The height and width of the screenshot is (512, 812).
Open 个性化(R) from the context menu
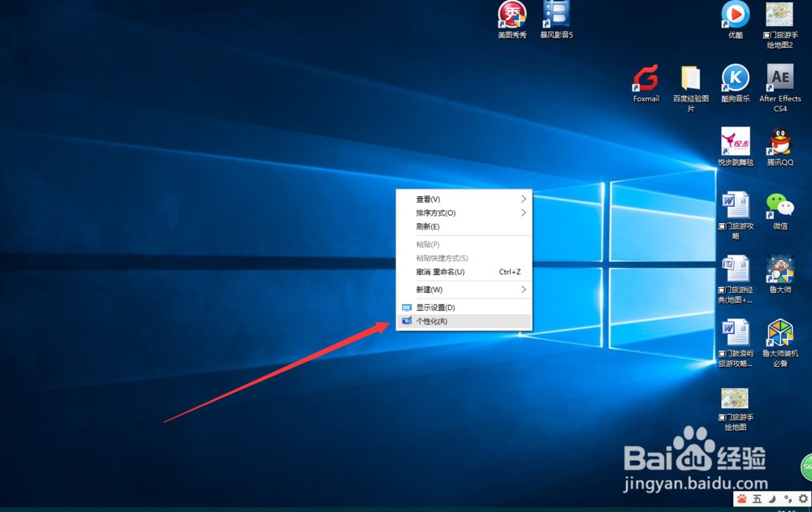(464, 321)
